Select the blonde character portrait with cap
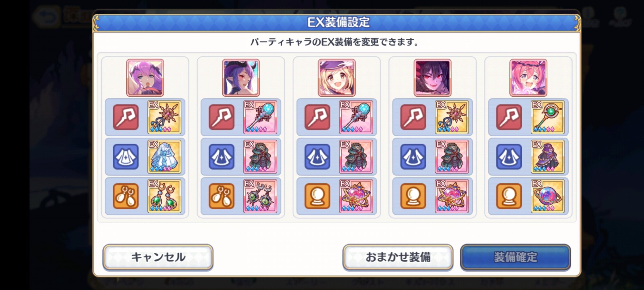 [337, 78]
